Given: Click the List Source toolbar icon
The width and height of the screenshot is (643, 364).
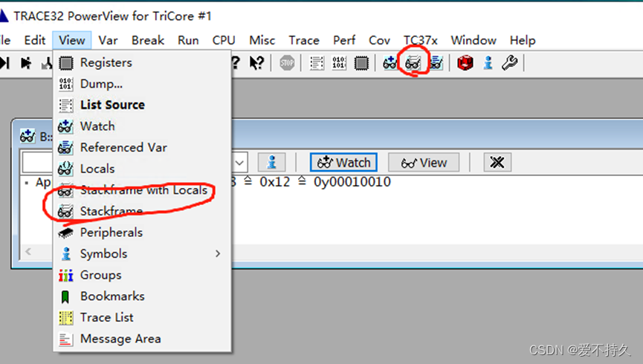Looking at the screenshot, I should pos(317,62).
